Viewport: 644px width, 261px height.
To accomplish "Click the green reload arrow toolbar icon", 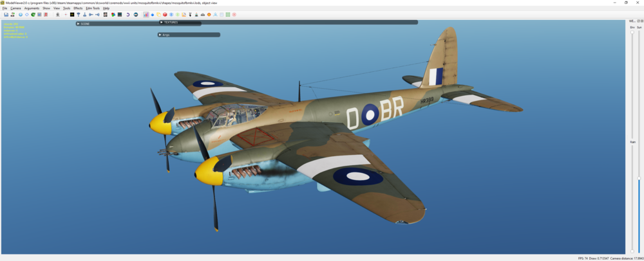I will tap(33, 14).
